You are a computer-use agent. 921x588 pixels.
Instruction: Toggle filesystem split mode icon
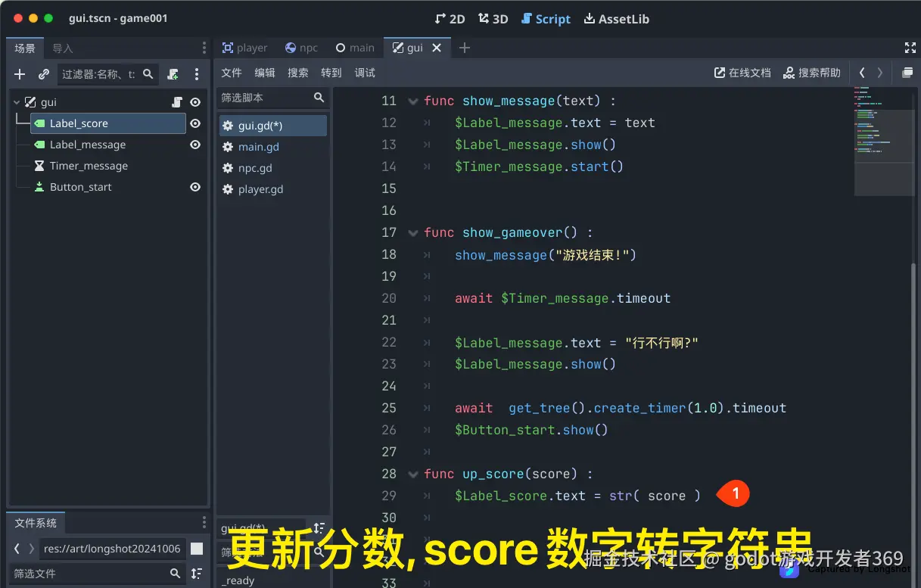coord(197,549)
